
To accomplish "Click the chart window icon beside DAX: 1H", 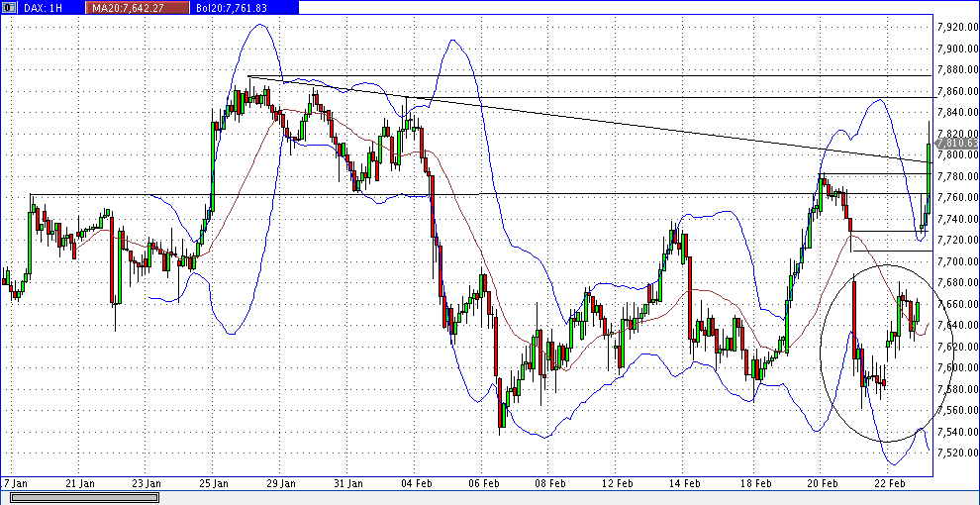I will [x=9, y=8].
